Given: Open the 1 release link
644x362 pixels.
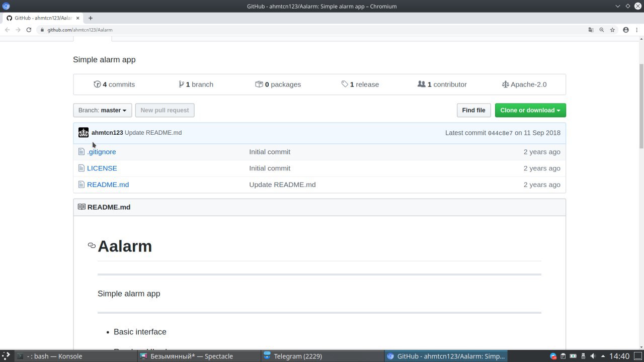Looking at the screenshot, I should click(360, 84).
